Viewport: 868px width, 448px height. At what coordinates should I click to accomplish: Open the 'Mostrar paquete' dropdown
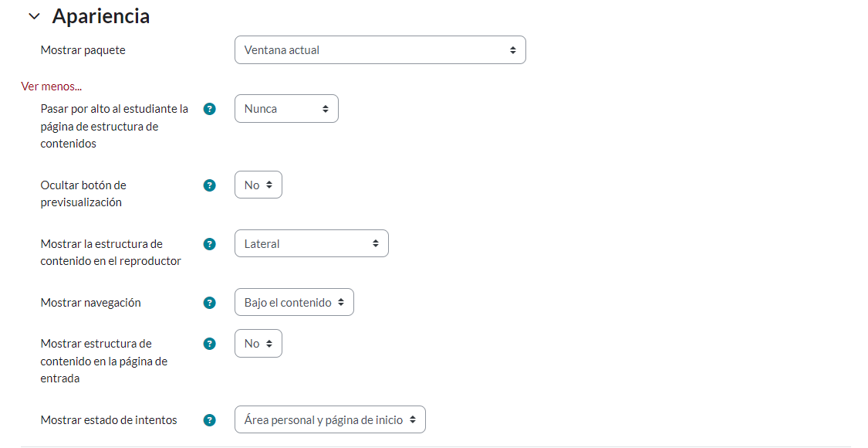coord(380,49)
